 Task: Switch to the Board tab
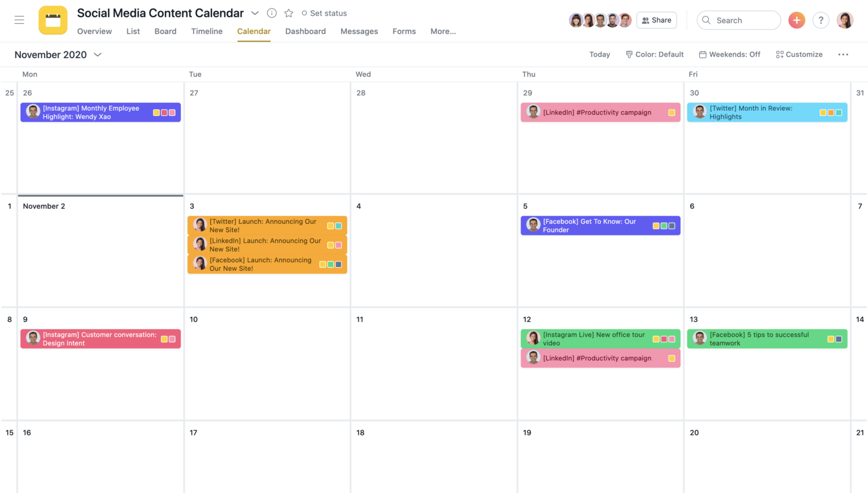click(166, 32)
